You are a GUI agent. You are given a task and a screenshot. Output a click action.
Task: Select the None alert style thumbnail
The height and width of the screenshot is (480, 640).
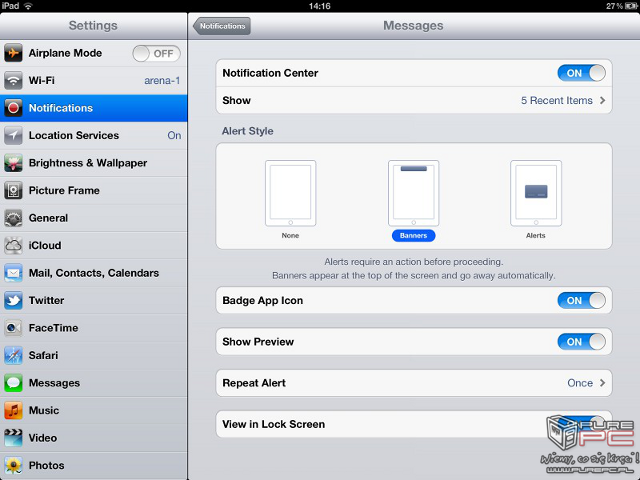click(290, 192)
